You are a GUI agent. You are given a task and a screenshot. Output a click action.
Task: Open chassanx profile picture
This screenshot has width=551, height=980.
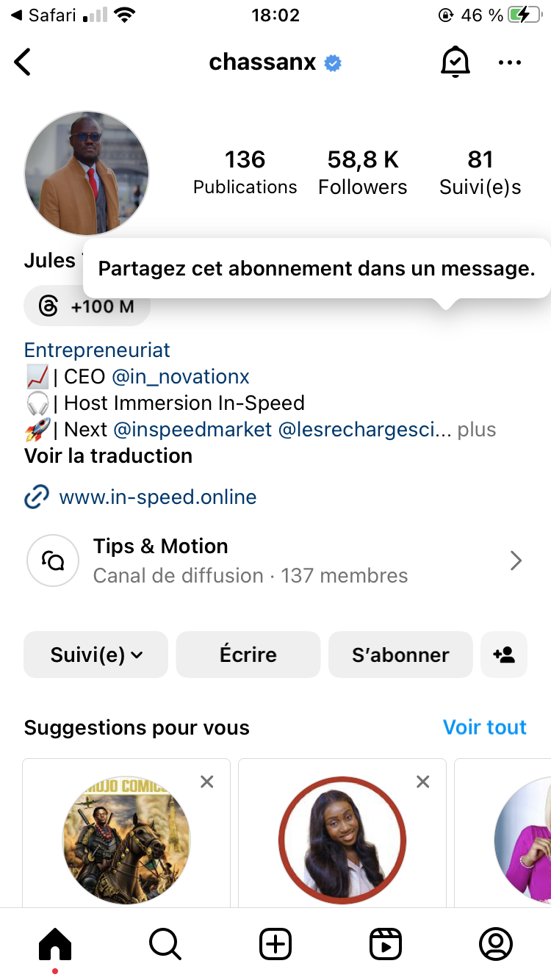pos(87,174)
